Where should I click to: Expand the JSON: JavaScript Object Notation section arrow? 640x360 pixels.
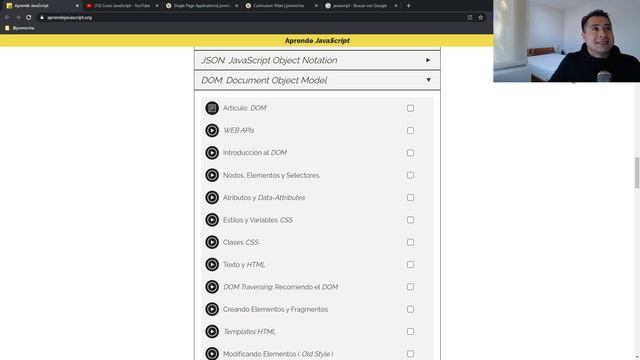(428, 60)
